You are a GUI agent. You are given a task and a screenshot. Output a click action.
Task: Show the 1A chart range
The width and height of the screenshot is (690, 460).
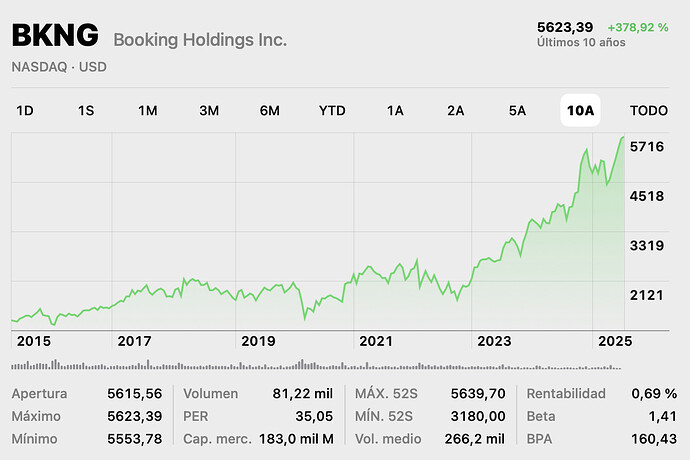coord(395,110)
